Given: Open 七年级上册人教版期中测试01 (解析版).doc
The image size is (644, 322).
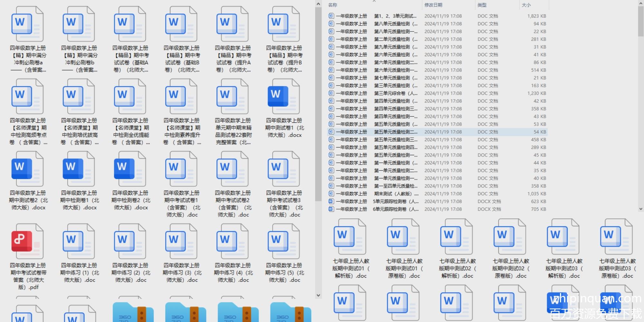Looking at the screenshot, I should 350,237.
